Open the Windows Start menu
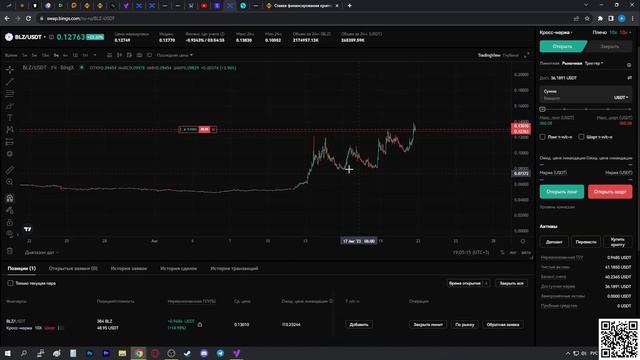The height and width of the screenshot is (360, 640). [7, 353]
